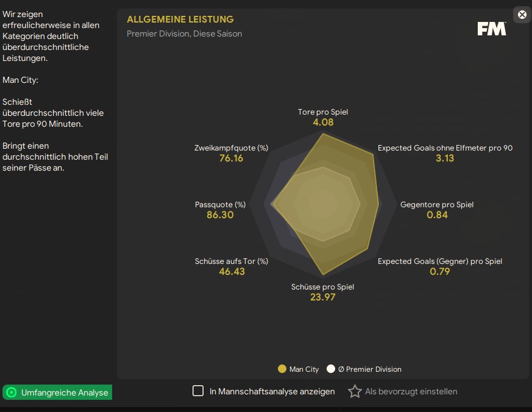The image size is (532, 412).
Task: Click the Allgemeine Leistung heading
Action: point(180,20)
